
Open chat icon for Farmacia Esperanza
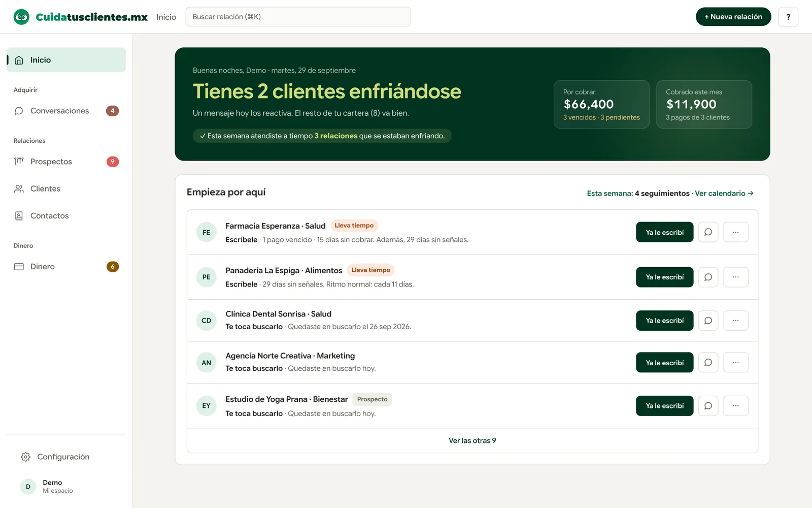click(x=708, y=232)
